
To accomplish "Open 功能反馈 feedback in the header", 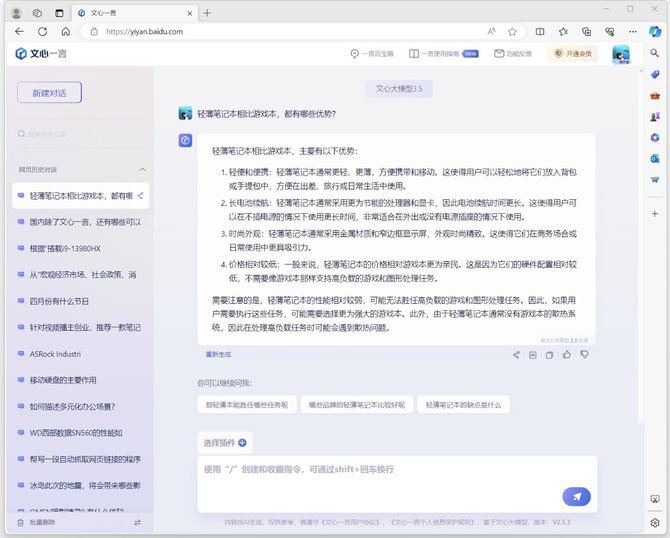I will pyautogui.click(x=513, y=54).
